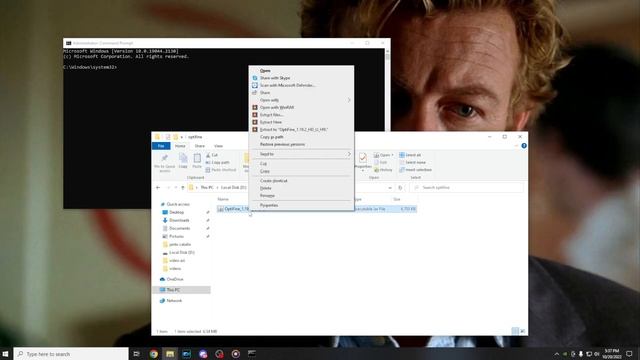Image resolution: width=640 pixels, height=360 pixels.
Task: Click the Name column header
Action: (x=223, y=199)
